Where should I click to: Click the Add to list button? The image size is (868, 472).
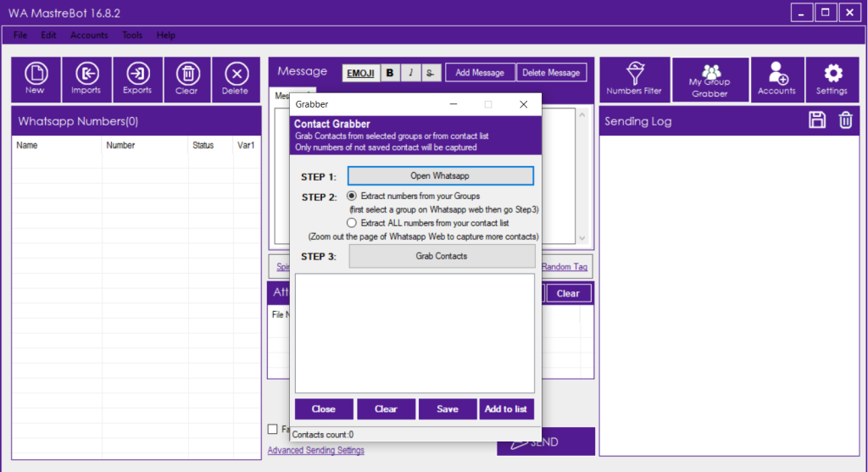click(x=505, y=408)
